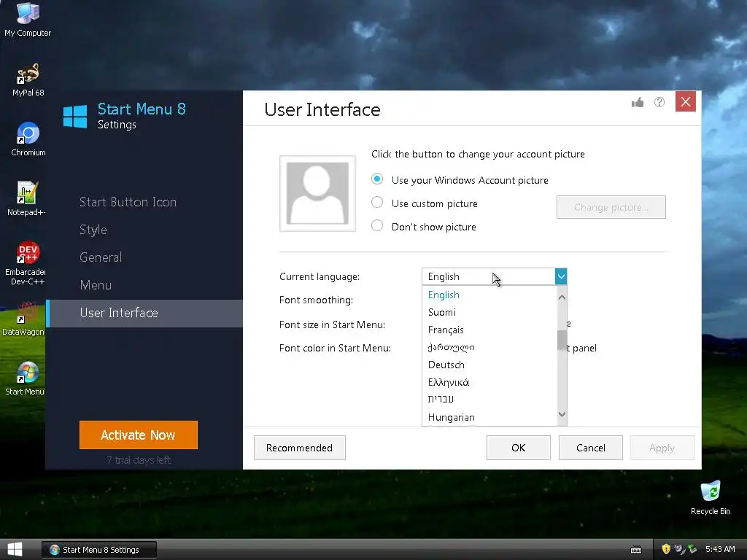747x560 pixels.
Task: Click the security shield tray icon
Action: point(666,549)
